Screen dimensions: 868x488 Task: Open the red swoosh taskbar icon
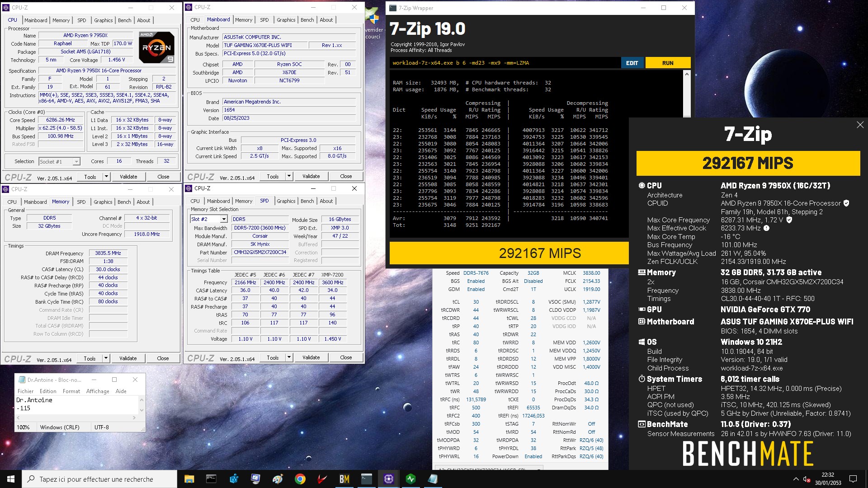[x=322, y=479]
